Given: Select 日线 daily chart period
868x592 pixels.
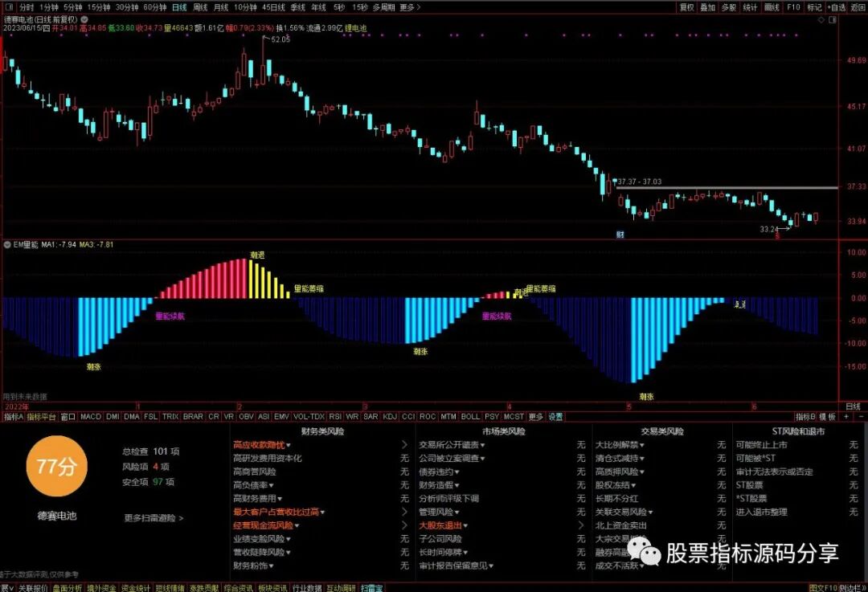Looking at the screenshot, I should coord(179,7).
